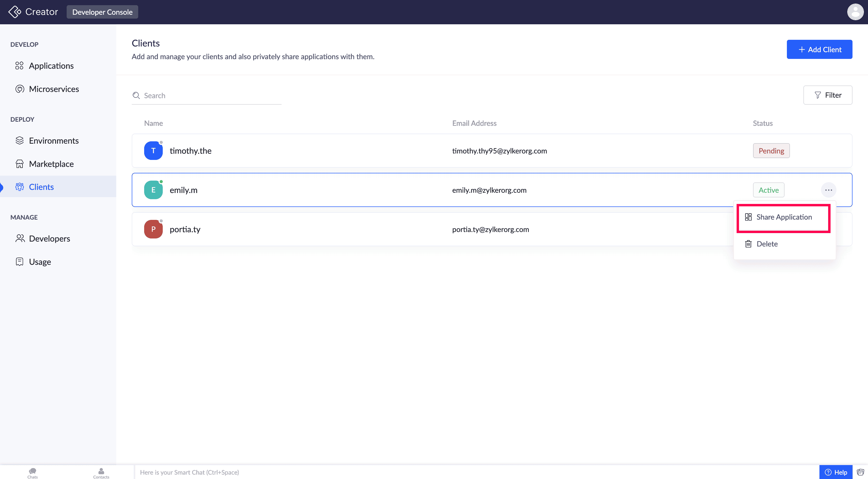
Task: Open Environments under Deploy
Action: (53, 141)
